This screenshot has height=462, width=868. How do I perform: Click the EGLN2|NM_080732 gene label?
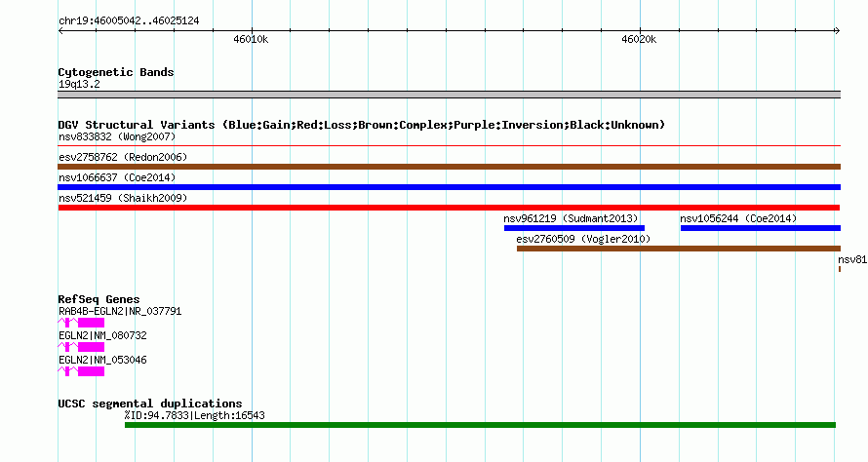pyautogui.click(x=102, y=336)
